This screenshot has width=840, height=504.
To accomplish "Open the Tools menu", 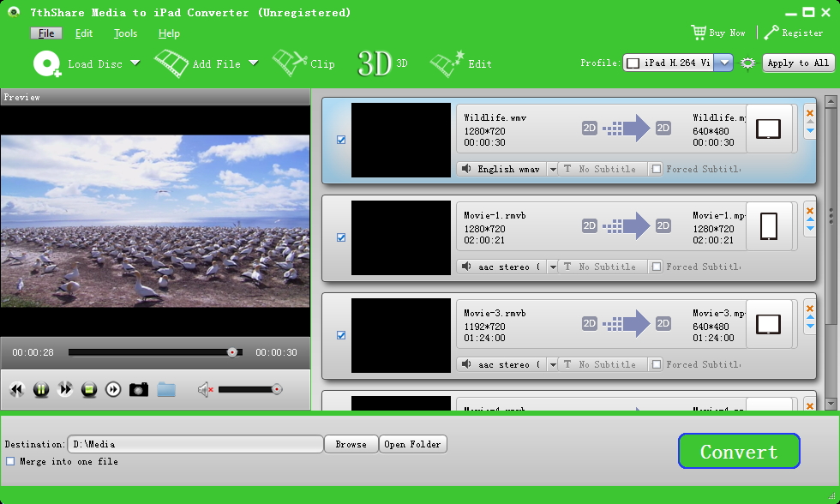I will (125, 33).
